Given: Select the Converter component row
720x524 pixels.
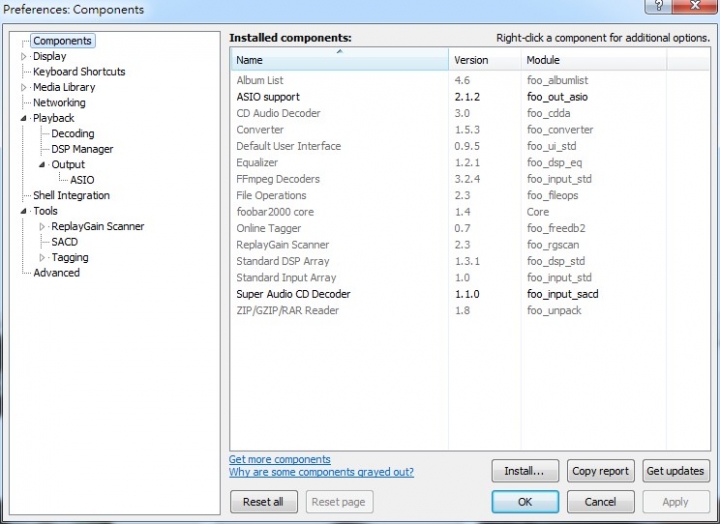Looking at the screenshot, I should pyautogui.click(x=470, y=130).
